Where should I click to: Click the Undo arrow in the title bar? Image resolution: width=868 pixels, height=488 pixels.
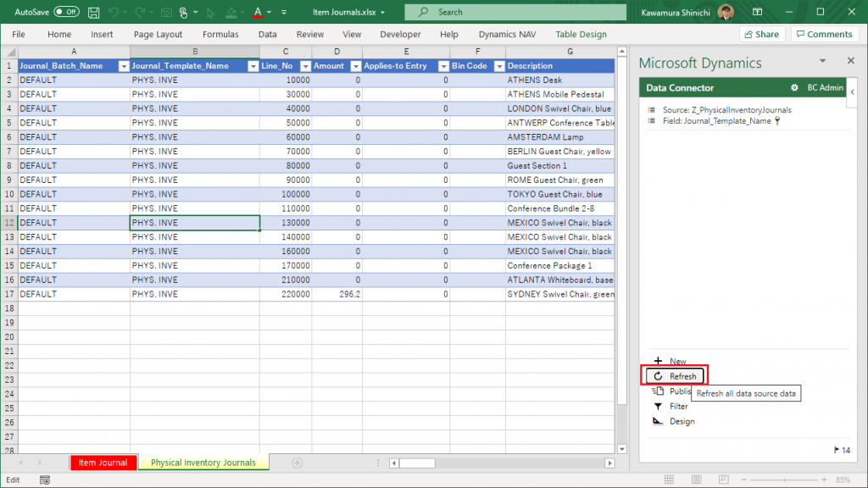pos(114,12)
